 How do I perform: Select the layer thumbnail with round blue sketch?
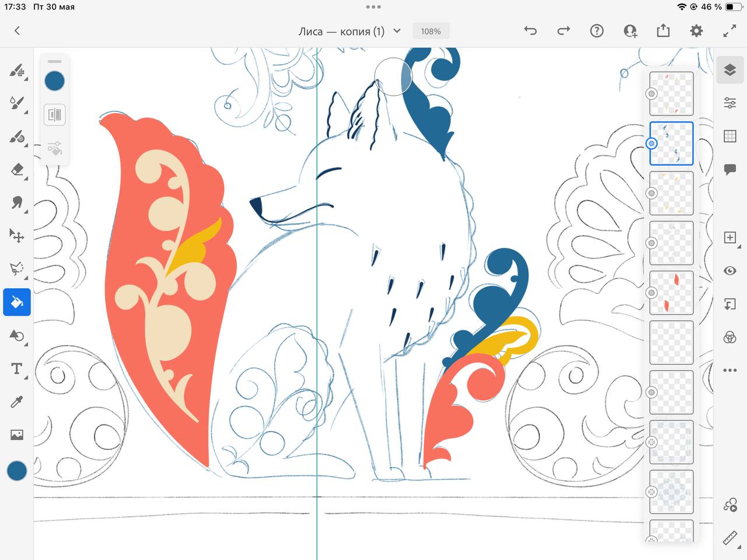672,492
